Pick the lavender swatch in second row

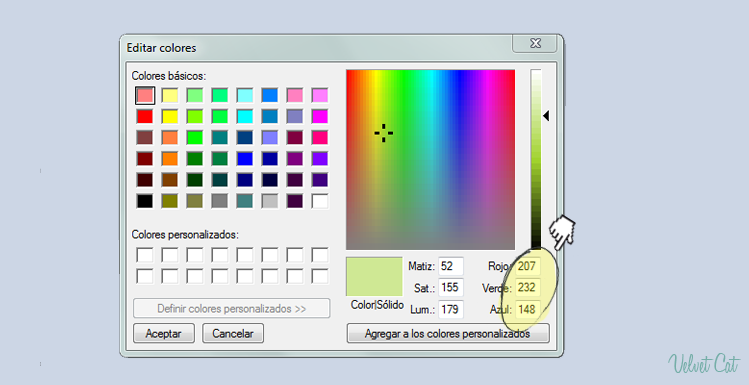(295, 117)
